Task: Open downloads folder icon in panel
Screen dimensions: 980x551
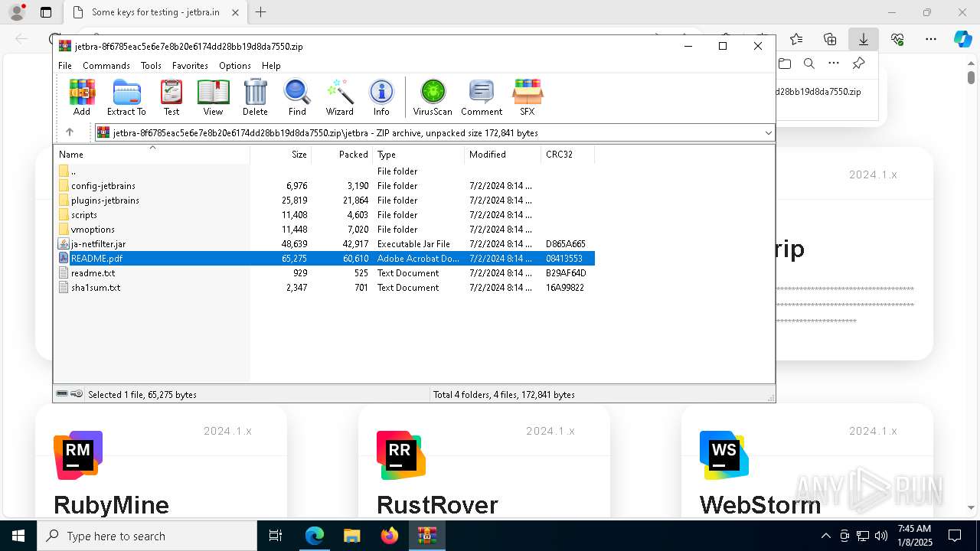Action: 785,64
